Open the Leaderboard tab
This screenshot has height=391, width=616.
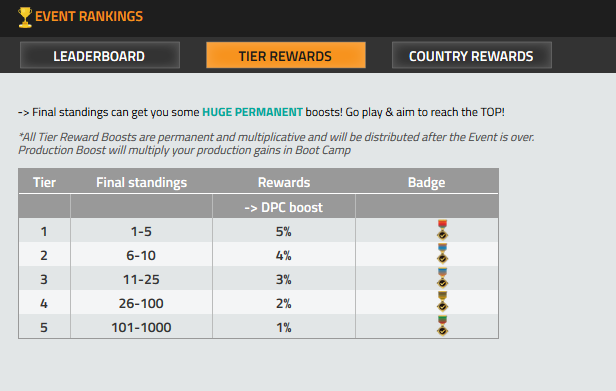tap(100, 55)
